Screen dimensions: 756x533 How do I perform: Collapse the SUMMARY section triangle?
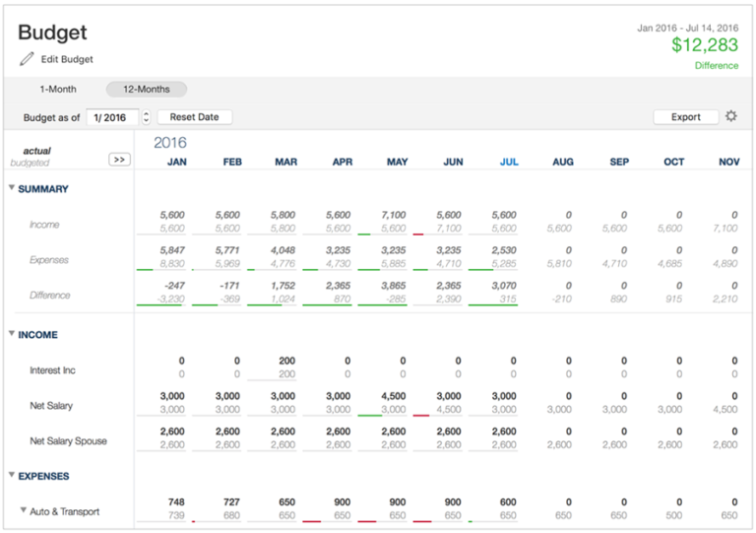(12, 187)
